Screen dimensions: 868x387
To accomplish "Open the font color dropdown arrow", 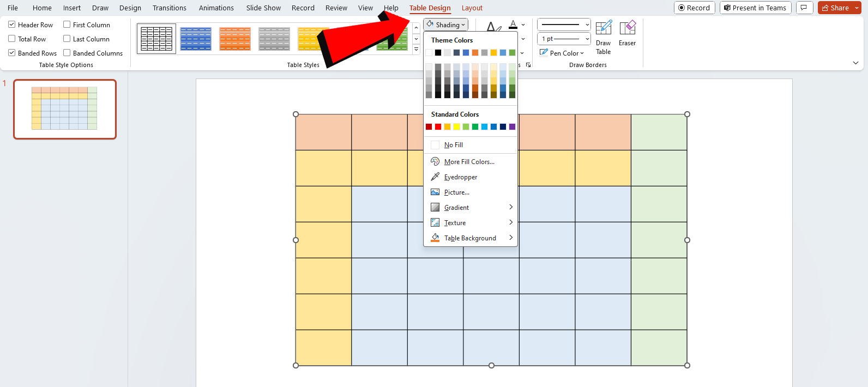I will (x=523, y=25).
